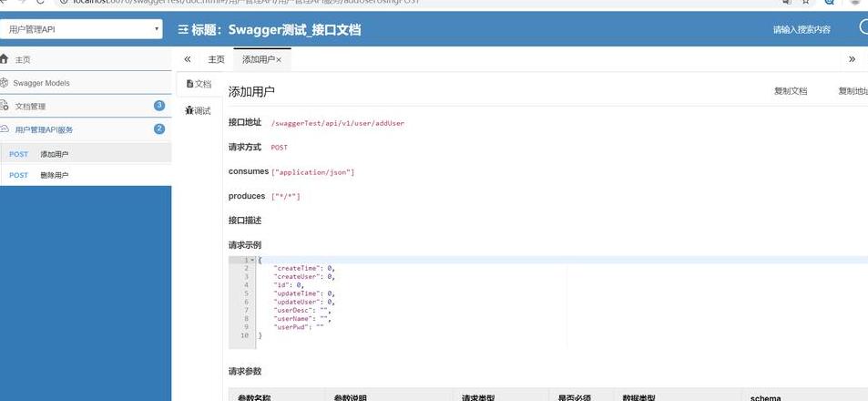
Task: Open the 文档 side tab
Action: pos(199,84)
